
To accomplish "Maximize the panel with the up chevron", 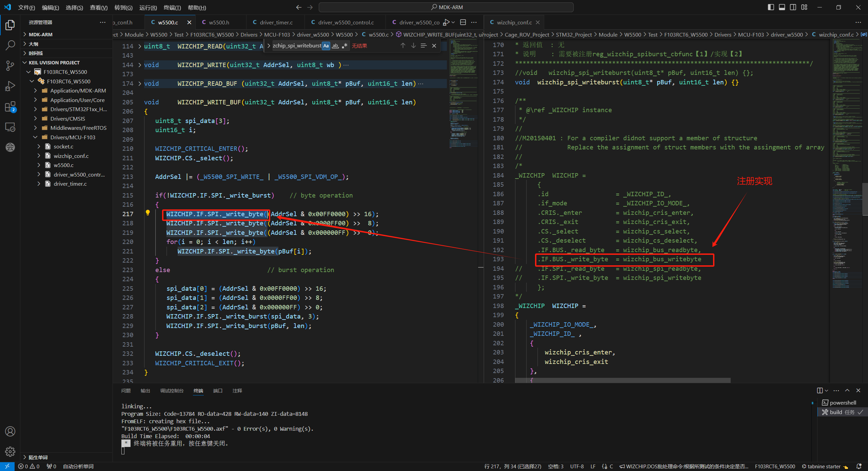I will [847, 390].
